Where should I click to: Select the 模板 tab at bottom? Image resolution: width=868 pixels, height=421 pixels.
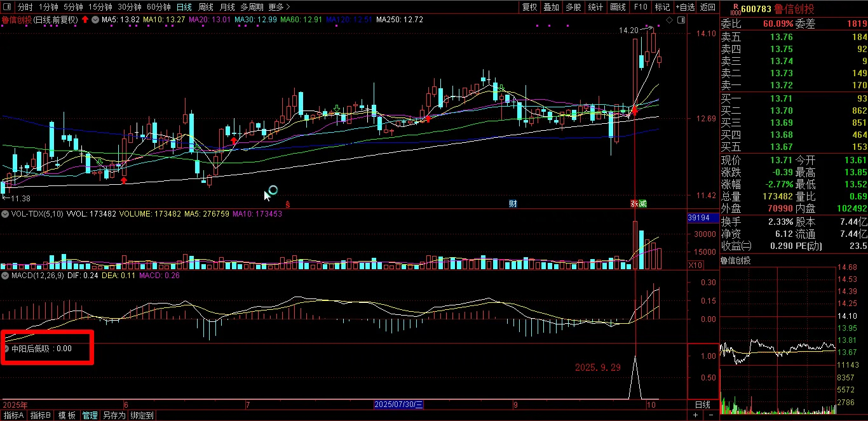[x=67, y=415]
